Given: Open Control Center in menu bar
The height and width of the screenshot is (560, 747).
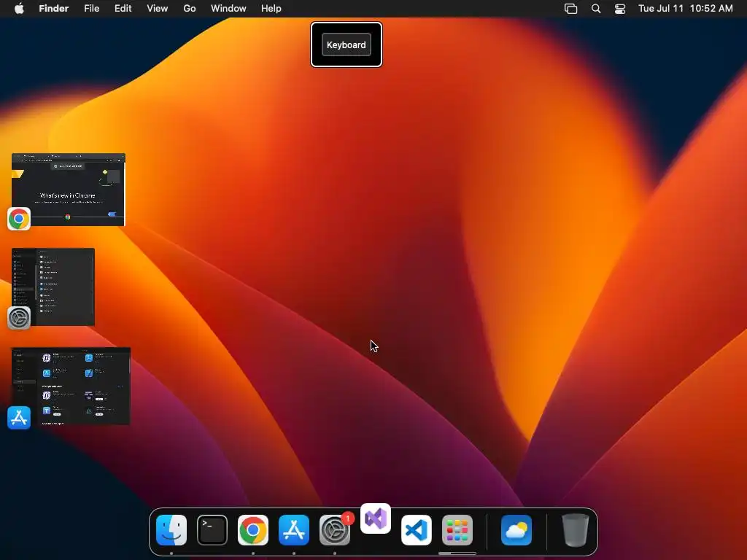Looking at the screenshot, I should click(620, 9).
